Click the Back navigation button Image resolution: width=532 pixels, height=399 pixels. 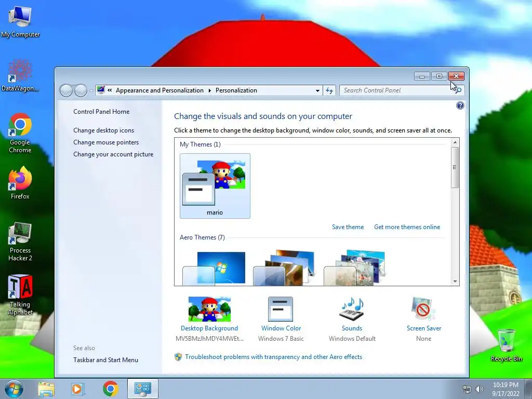click(x=66, y=90)
